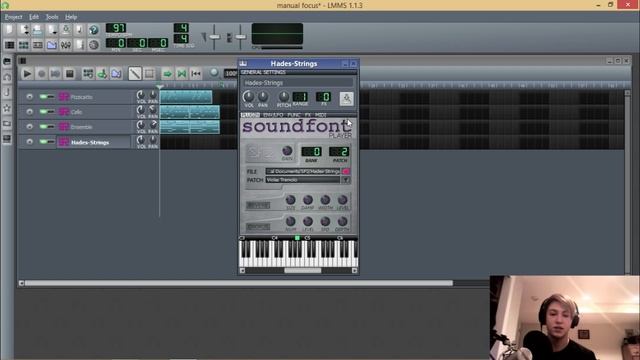Image resolution: width=640 pixels, height=360 pixels.
Task: Open track options for the Cello track
Action: click(29, 111)
